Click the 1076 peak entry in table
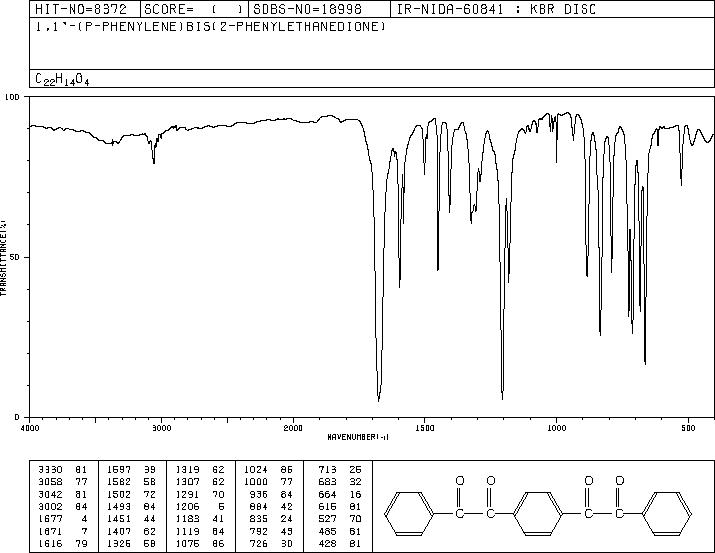715x553 pixels. (200, 544)
